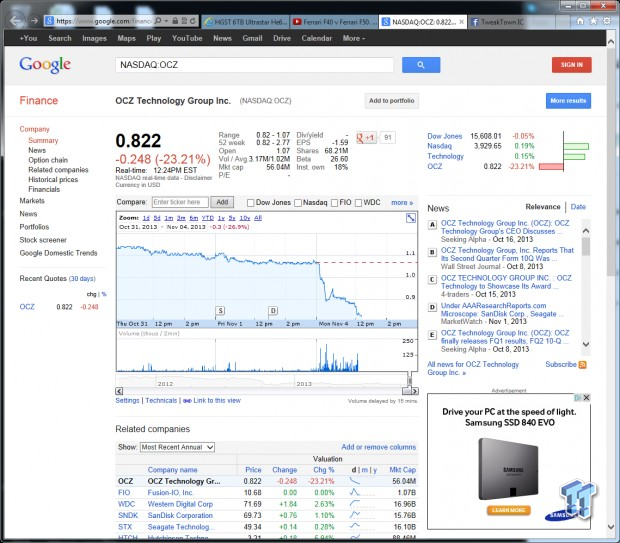Open news item marker B

432,252
